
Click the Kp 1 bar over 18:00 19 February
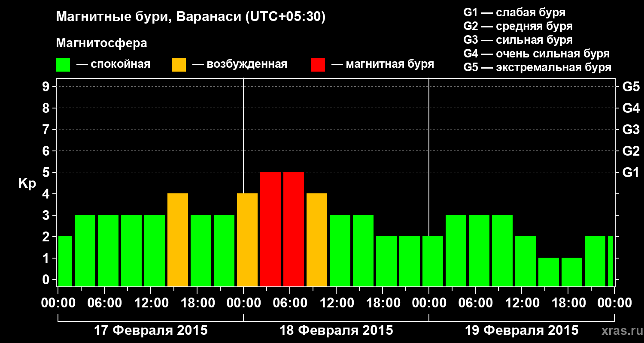pos(572,272)
